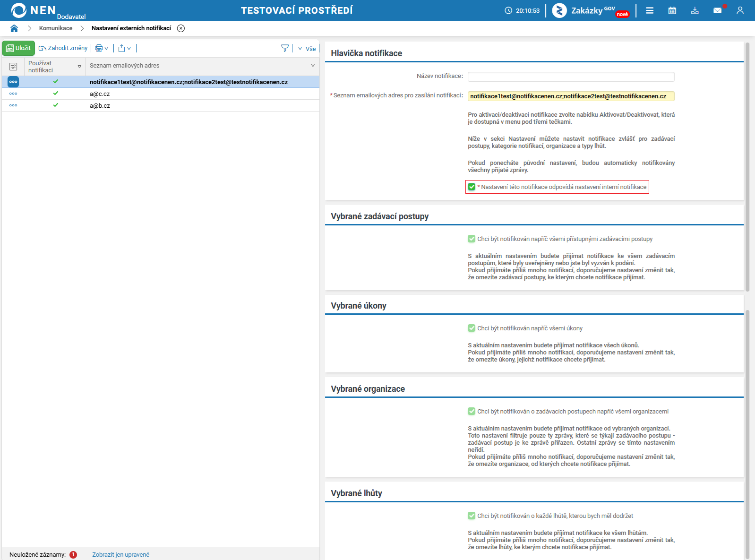This screenshot has height=560, width=755.
Task: Open the Vše filter dropdown
Action: 307,49
